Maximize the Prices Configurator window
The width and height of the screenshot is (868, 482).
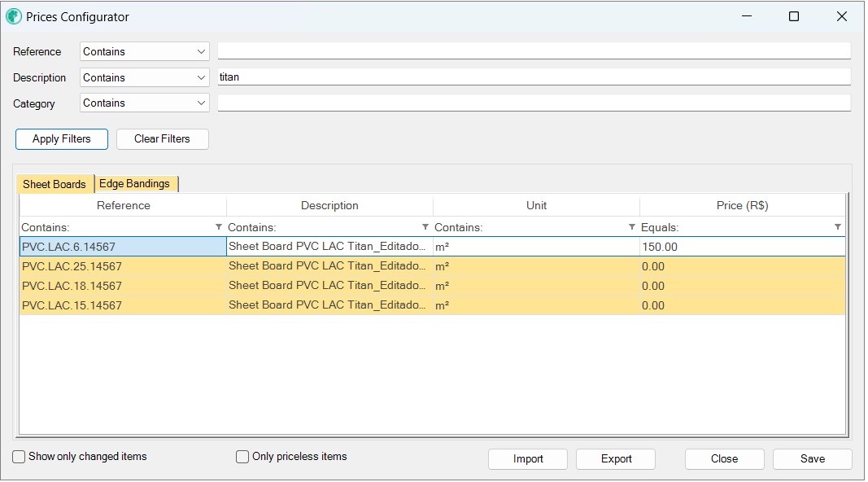point(794,16)
